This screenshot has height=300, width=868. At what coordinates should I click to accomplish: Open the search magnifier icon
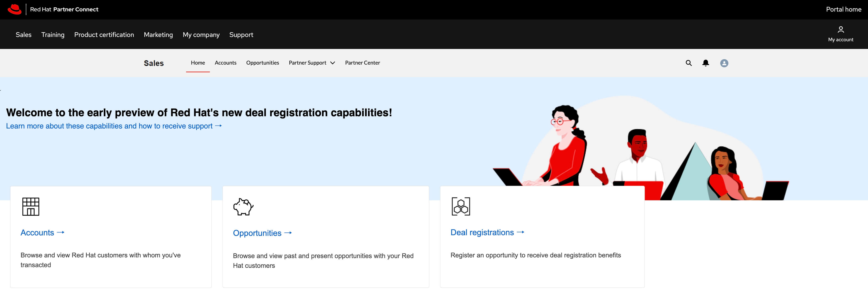coord(689,63)
